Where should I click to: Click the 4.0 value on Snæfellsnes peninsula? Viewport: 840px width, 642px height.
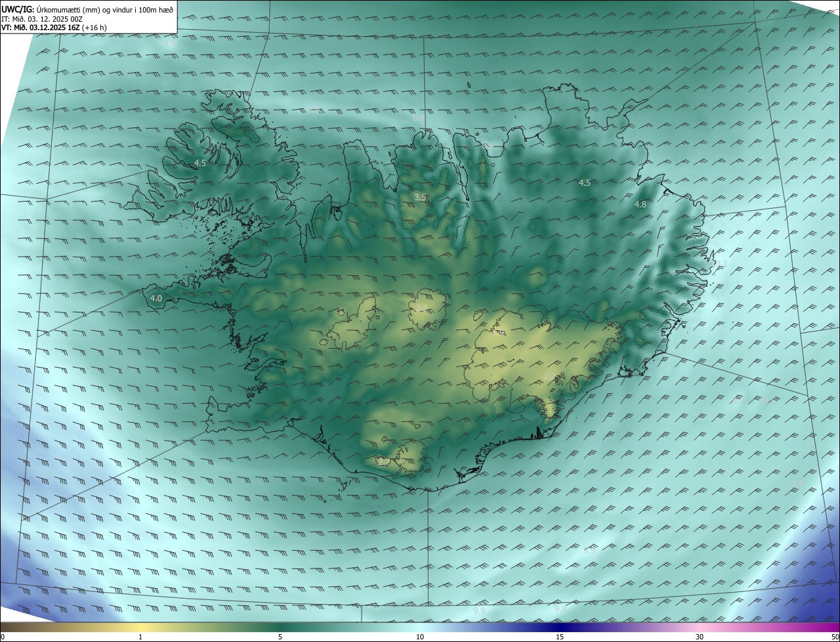[x=156, y=298]
